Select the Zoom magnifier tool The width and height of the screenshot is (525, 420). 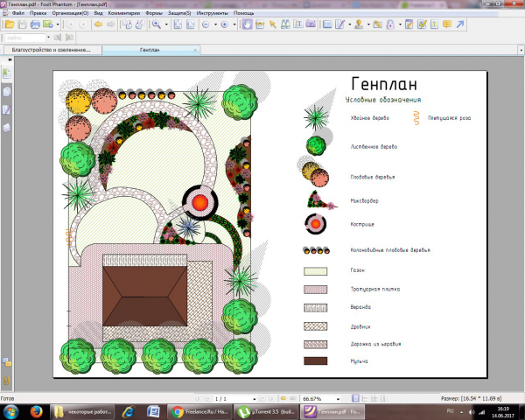tap(157, 24)
